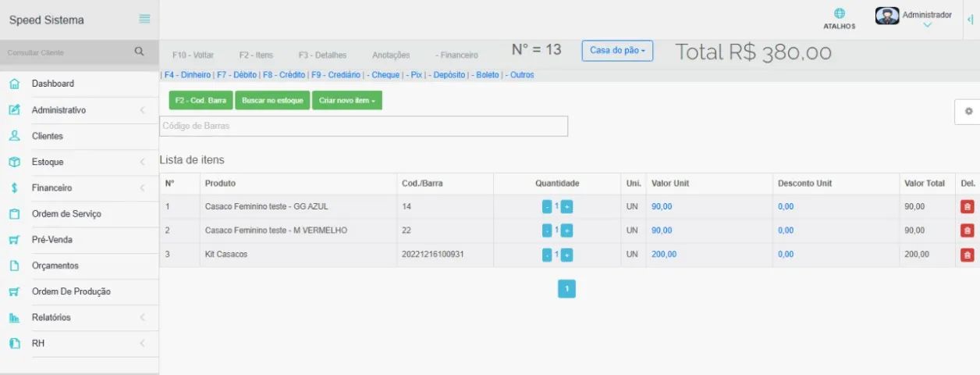Click the Consultar Cliente search field
Viewport: 980px width, 375px height.
[66, 52]
